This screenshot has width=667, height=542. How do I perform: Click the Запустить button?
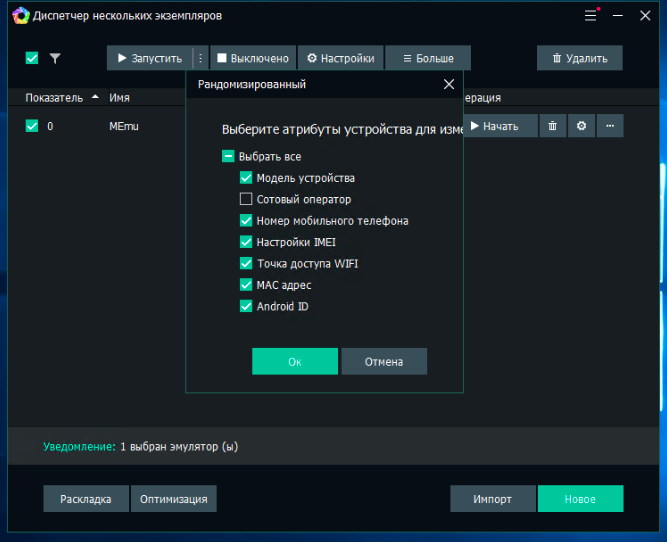point(150,58)
